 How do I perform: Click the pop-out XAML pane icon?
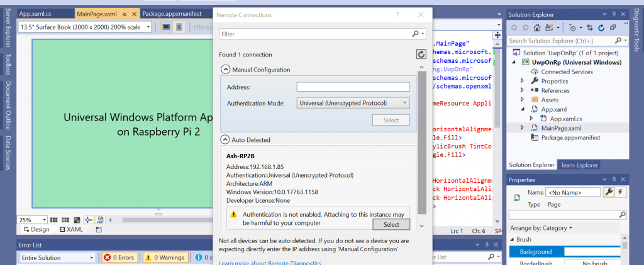point(99,229)
